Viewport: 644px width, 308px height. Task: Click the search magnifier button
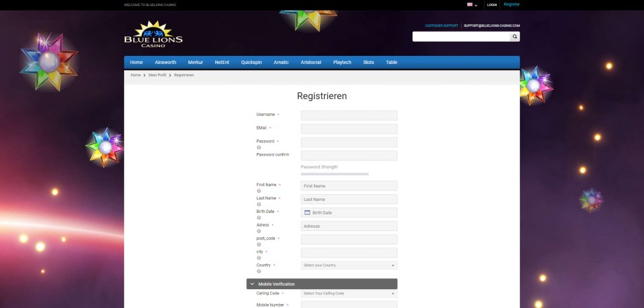click(x=514, y=36)
